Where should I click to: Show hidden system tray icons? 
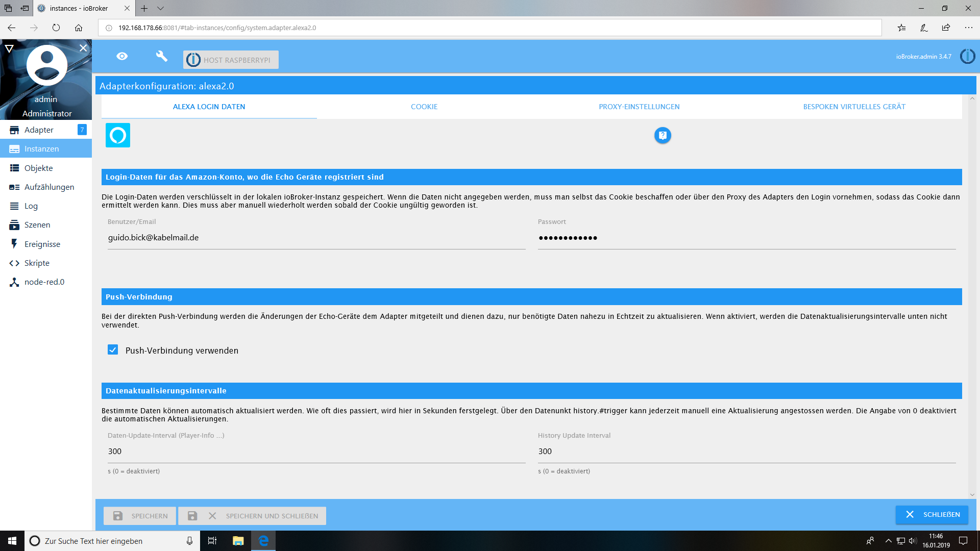pyautogui.click(x=888, y=541)
